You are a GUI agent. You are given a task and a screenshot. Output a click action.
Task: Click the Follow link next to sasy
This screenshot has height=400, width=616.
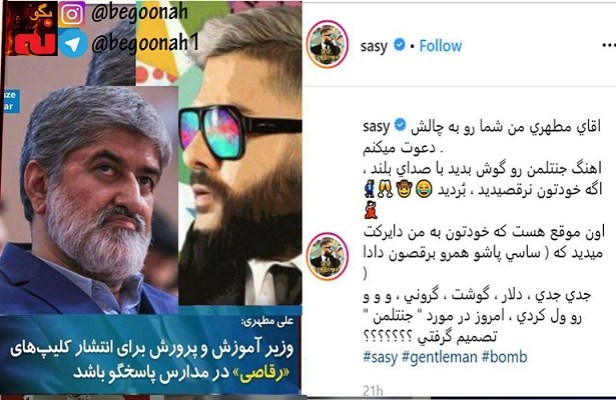point(440,46)
